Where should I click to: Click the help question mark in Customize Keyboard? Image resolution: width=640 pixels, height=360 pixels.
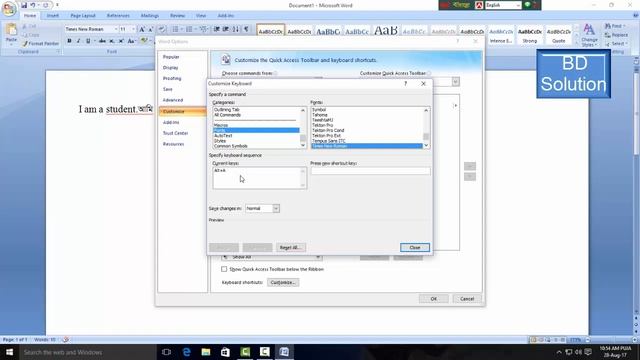[x=406, y=83]
